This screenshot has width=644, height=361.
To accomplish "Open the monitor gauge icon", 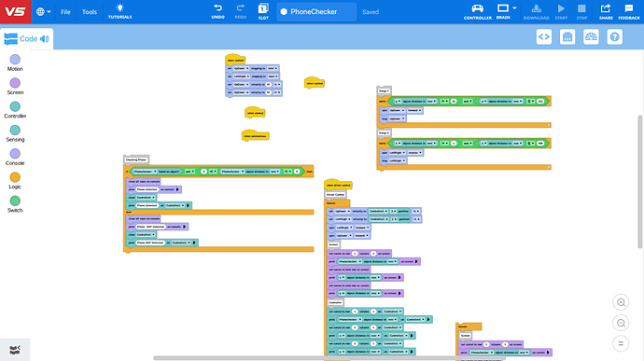I will tap(591, 37).
